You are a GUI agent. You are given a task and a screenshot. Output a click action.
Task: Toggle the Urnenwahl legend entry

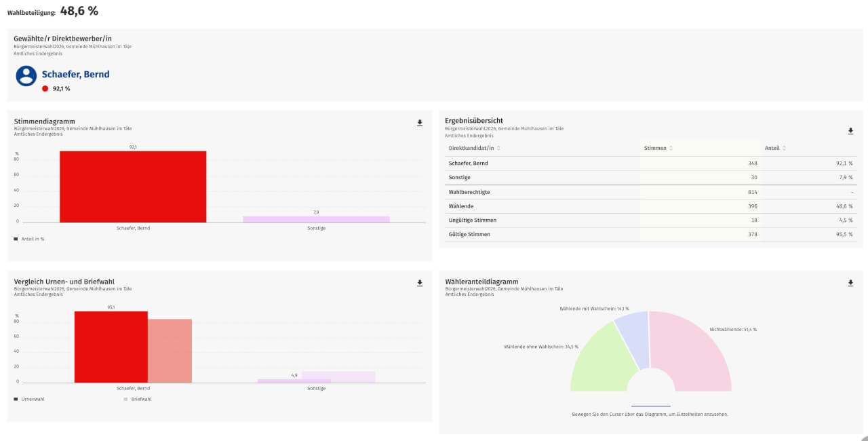click(29, 400)
